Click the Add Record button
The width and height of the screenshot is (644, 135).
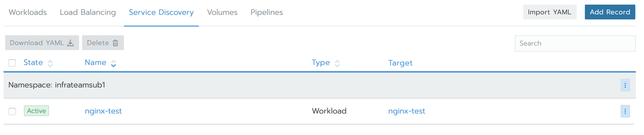pyautogui.click(x=610, y=12)
